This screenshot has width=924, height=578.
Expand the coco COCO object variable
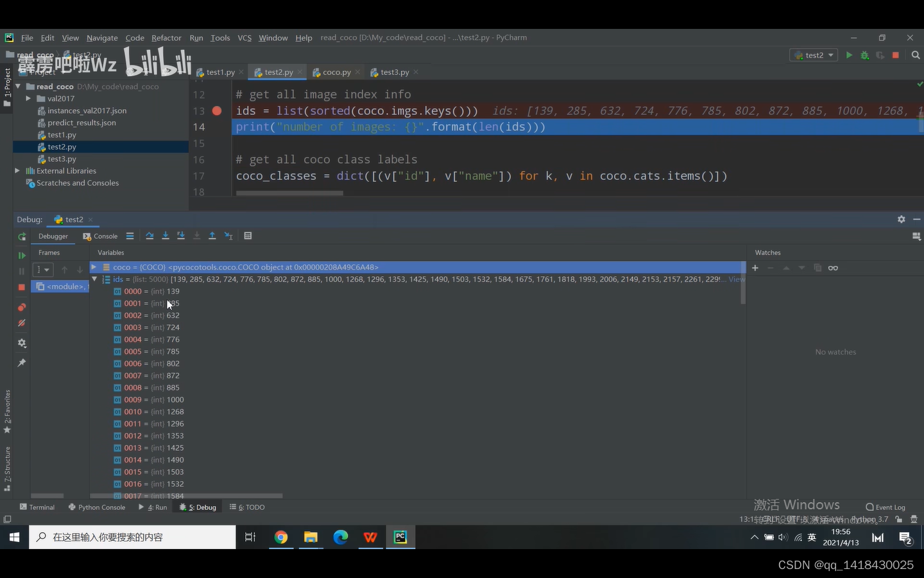pyautogui.click(x=92, y=267)
